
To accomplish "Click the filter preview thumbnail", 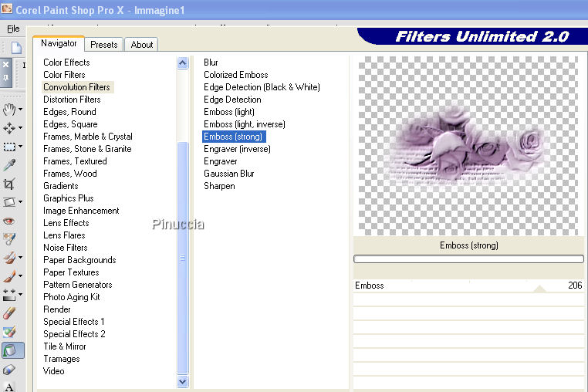I will [x=468, y=146].
